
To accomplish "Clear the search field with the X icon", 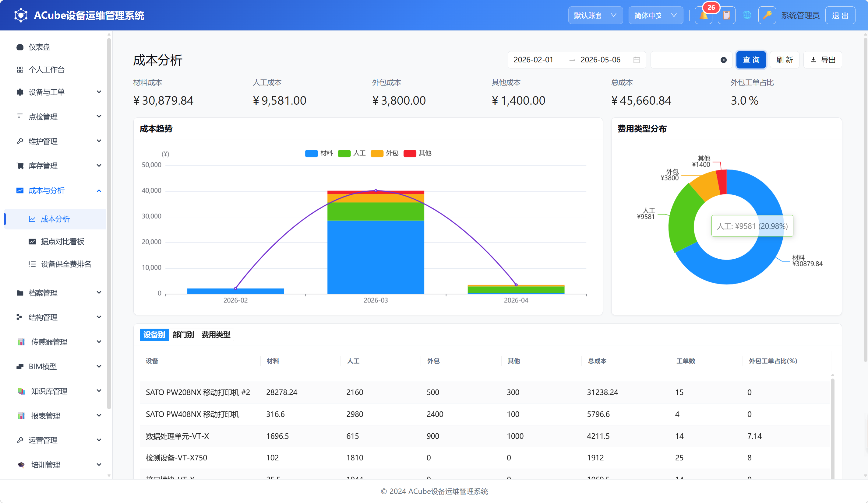I will click(723, 60).
